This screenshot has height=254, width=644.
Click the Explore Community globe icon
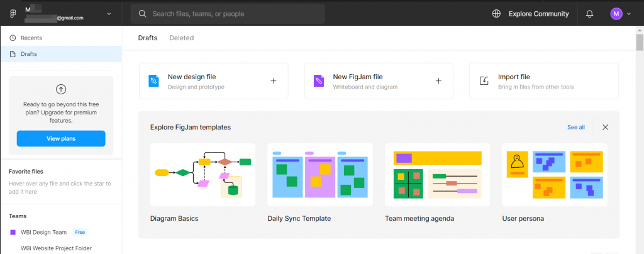[x=497, y=13]
